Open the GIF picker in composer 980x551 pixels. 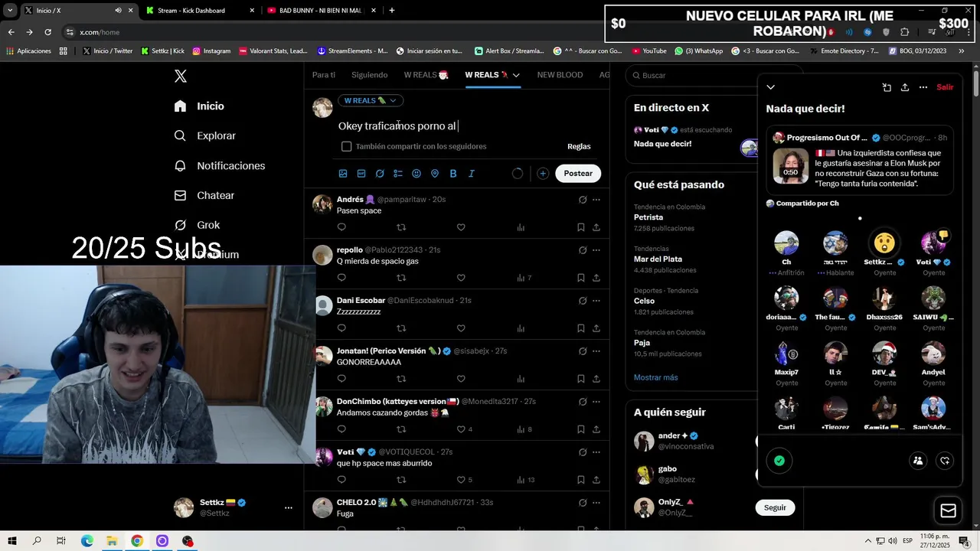[x=361, y=174]
